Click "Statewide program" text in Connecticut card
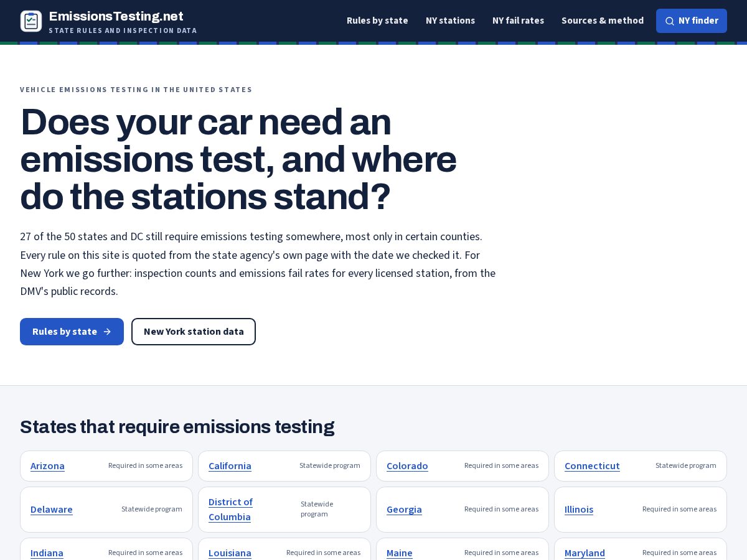This screenshot has width=747, height=560. point(686,465)
